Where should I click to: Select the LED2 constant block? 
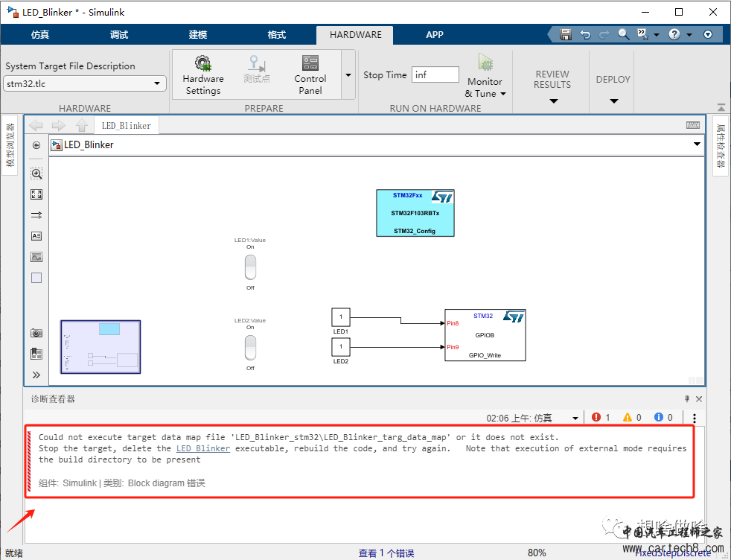pyautogui.click(x=341, y=347)
